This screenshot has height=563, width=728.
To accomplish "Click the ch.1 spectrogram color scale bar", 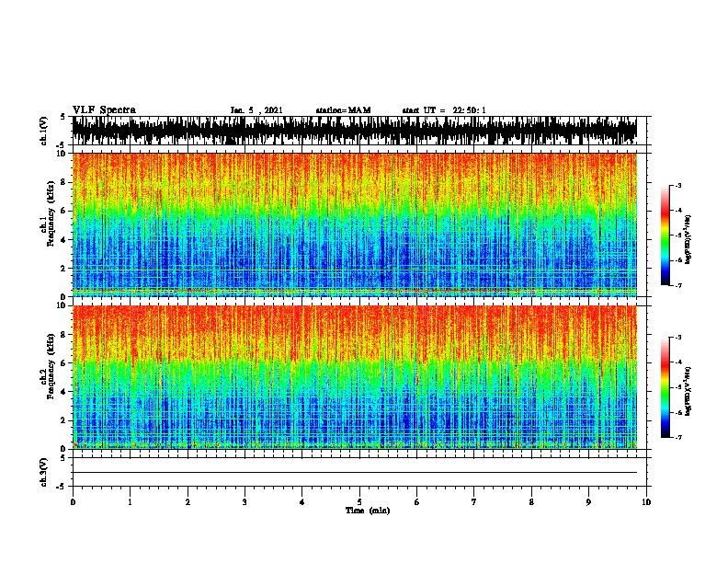I will [665, 236].
